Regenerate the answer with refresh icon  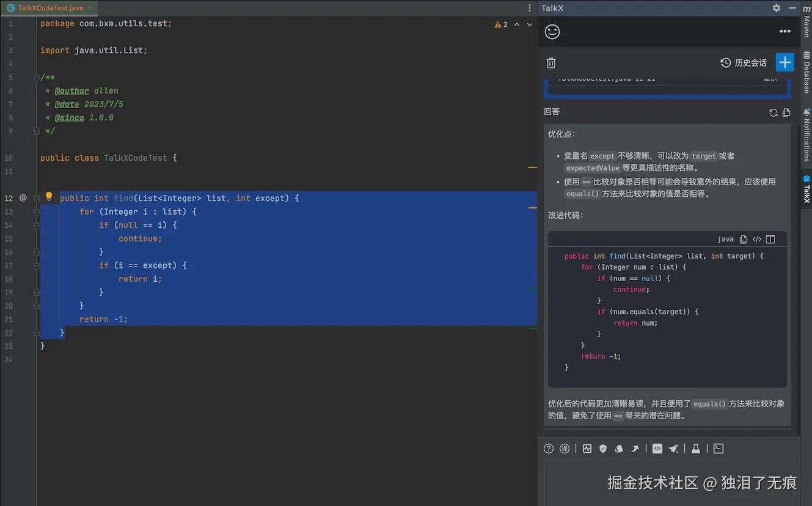pyautogui.click(x=774, y=112)
